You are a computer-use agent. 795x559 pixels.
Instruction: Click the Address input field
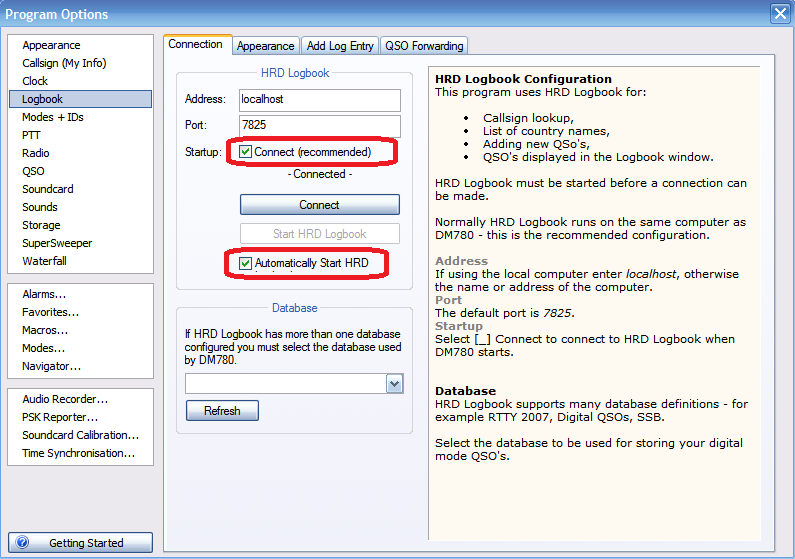(319, 99)
